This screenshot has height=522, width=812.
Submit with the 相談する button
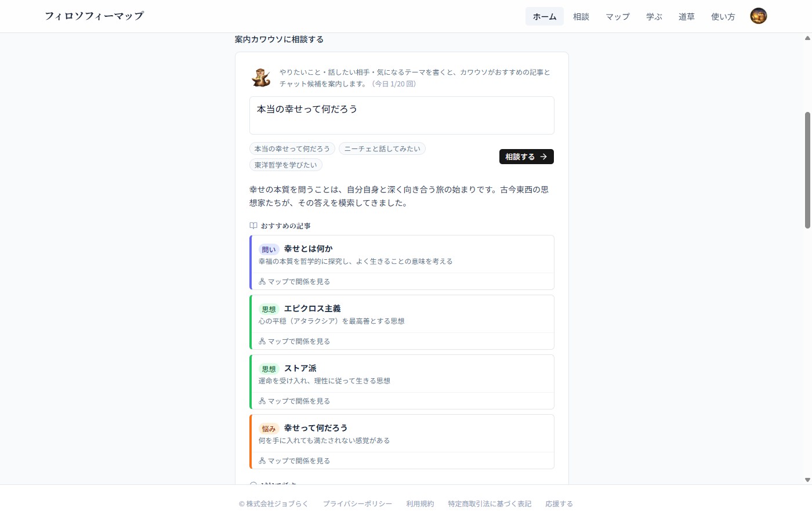527,157
